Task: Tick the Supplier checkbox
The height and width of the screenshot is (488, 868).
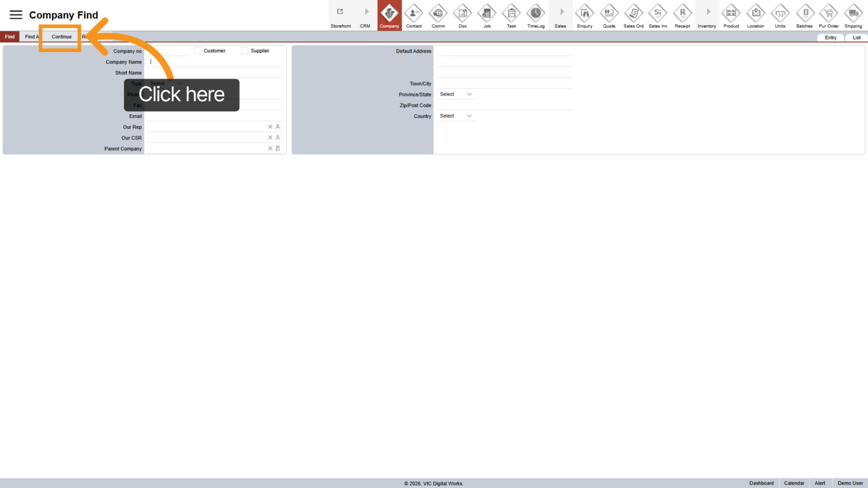Action: pos(244,51)
